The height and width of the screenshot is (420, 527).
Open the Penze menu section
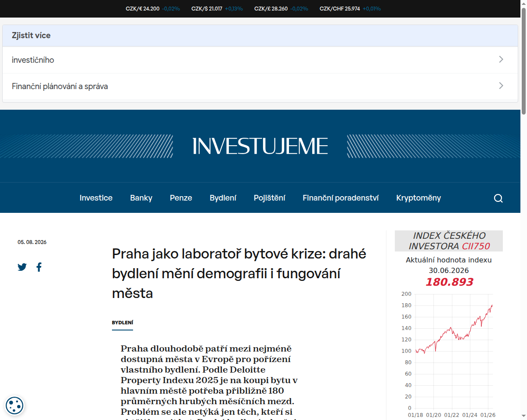pos(181,198)
